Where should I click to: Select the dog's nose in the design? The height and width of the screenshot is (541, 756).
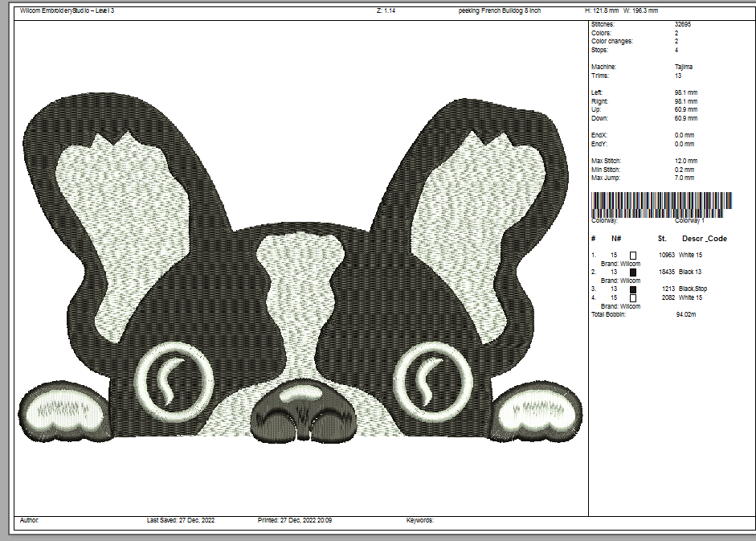click(304, 408)
